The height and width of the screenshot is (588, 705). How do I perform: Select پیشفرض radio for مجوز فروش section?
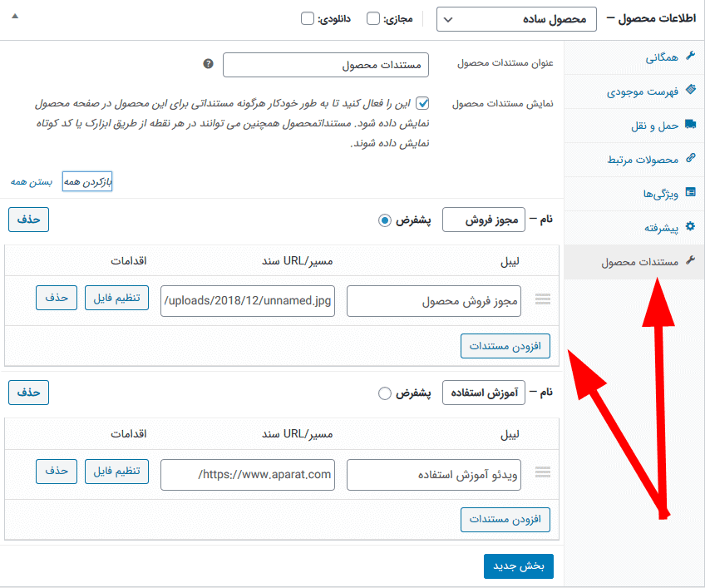click(384, 220)
